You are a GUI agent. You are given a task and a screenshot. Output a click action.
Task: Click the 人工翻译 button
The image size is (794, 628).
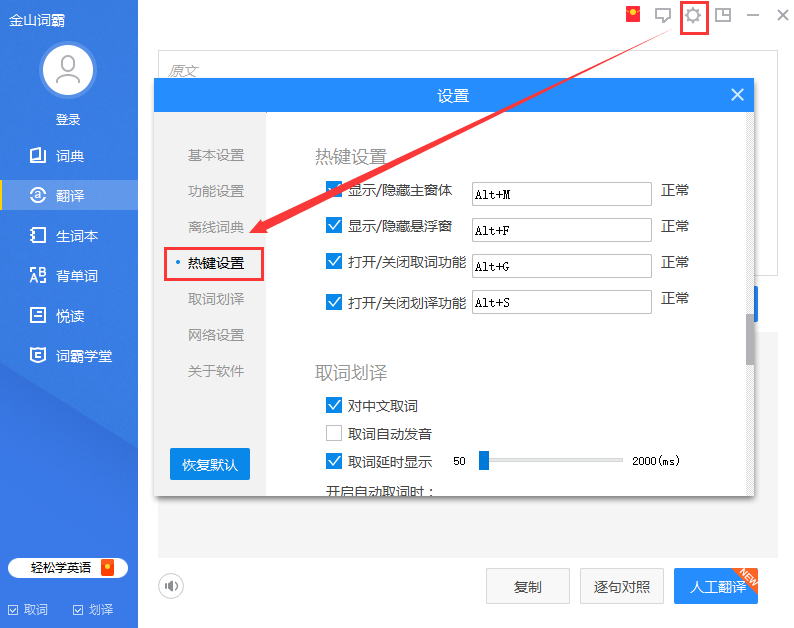[716, 586]
